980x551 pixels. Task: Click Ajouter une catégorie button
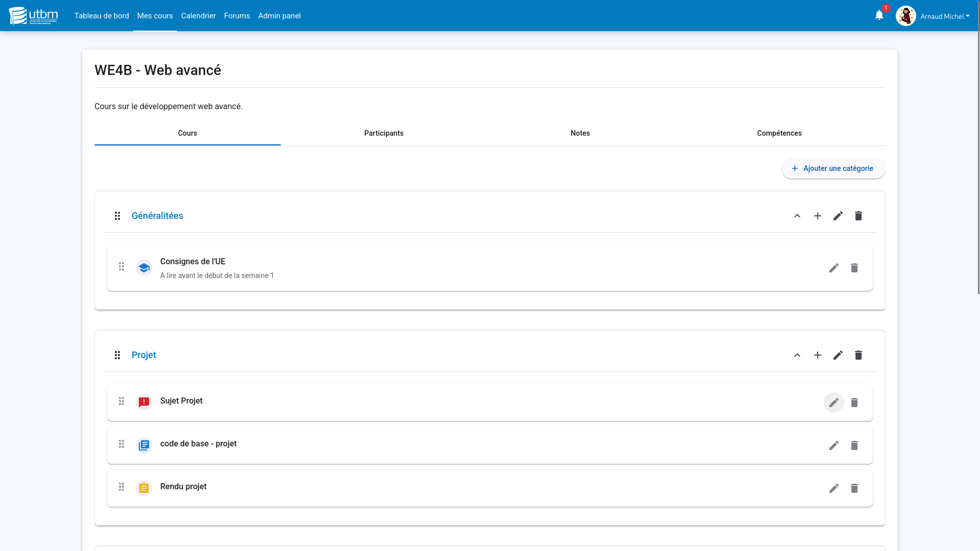point(833,168)
